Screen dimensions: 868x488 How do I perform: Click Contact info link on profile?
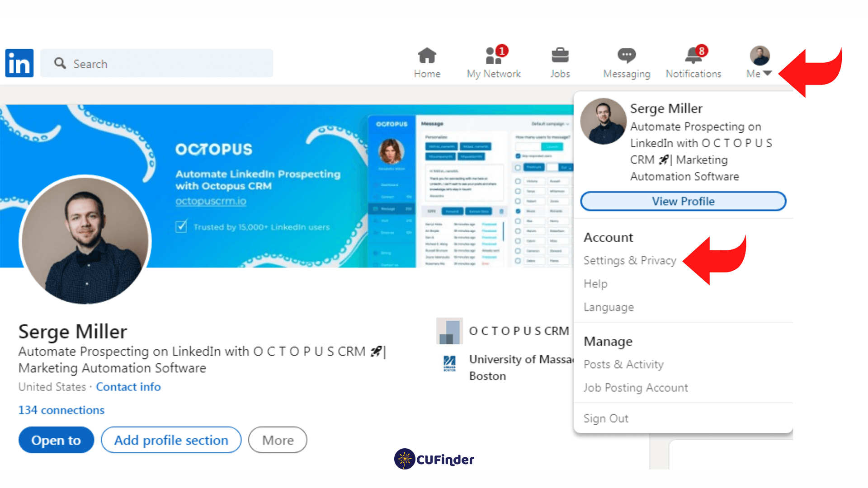(128, 387)
